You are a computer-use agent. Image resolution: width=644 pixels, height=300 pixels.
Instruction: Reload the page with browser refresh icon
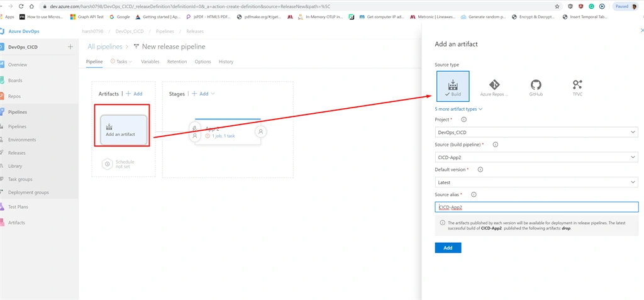click(x=21, y=6)
